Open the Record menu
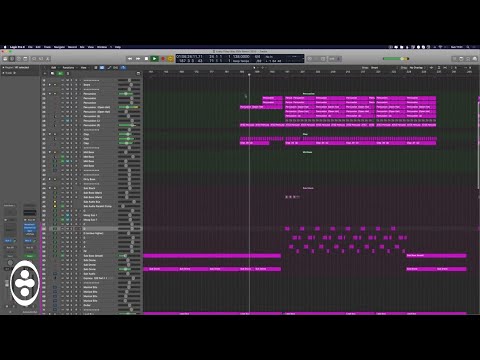The height and width of the screenshot is (360, 480). pos(72,47)
